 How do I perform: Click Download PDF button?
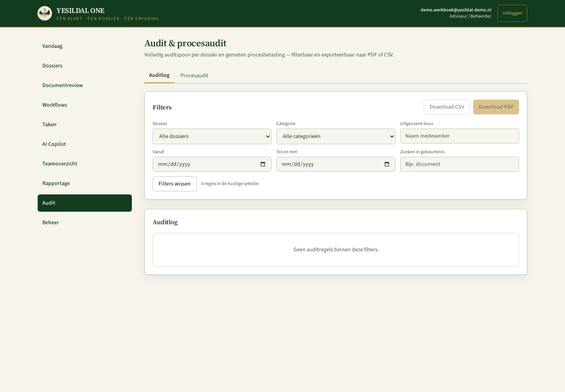[x=496, y=107]
